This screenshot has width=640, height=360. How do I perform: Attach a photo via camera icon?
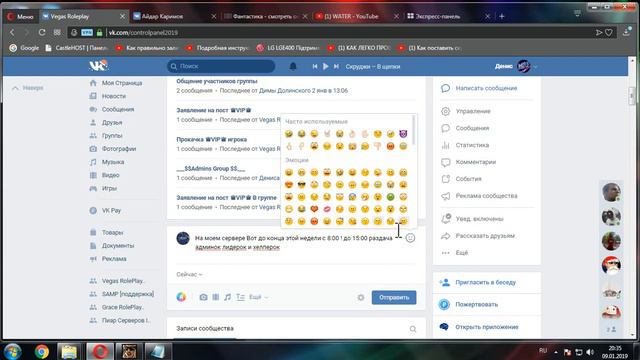203,297
